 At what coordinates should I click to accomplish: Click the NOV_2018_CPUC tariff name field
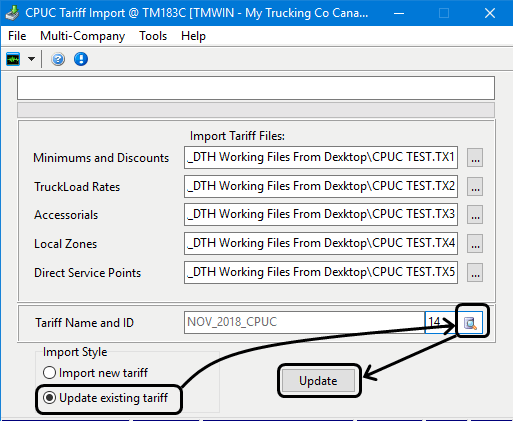pos(304,322)
